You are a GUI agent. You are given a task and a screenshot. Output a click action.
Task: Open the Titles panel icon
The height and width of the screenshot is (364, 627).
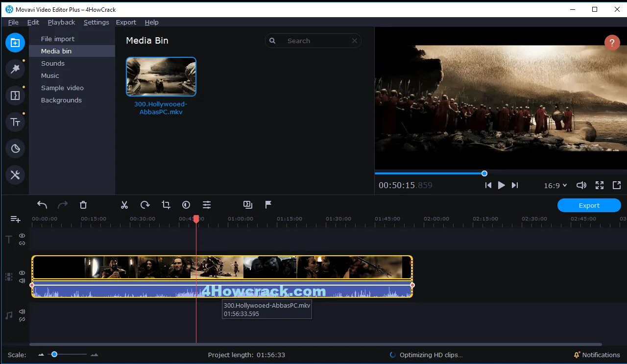pyautogui.click(x=15, y=122)
